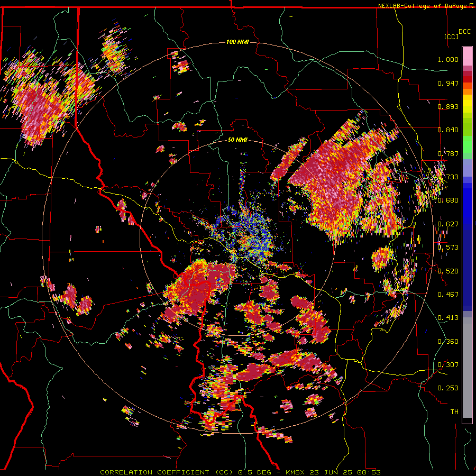
Task: Click the 50 NMI range ring label
Action: pyautogui.click(x=237, y=140)
